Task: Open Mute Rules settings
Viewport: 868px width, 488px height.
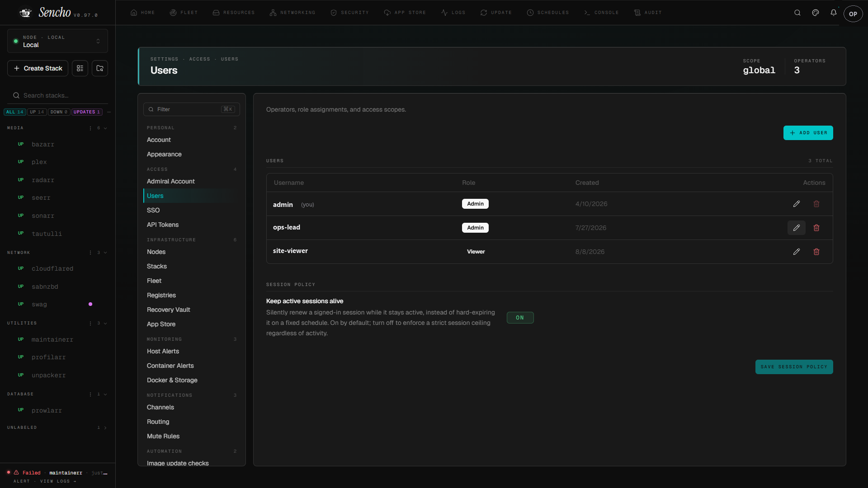Action: coord(191,436)
